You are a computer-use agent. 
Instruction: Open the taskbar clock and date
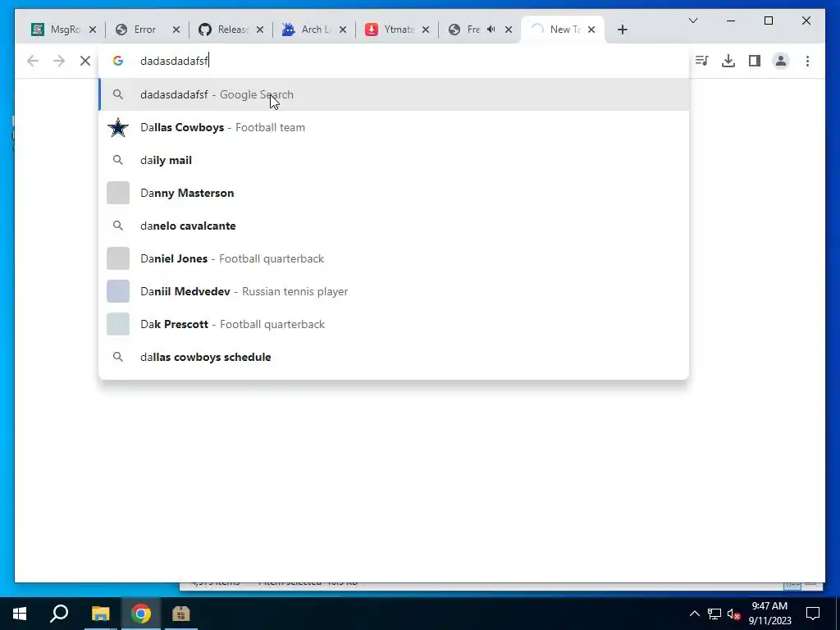[x=769, y=614]
